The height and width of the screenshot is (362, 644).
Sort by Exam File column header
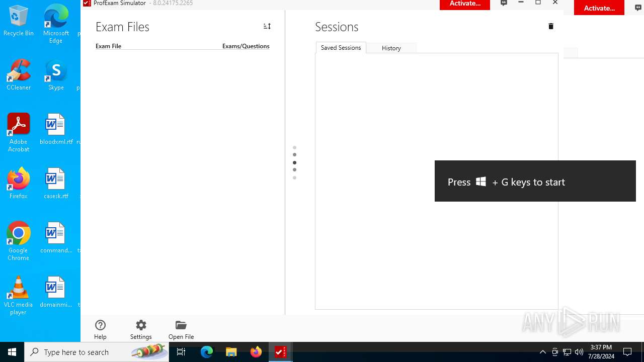click(x=108, y=46)
